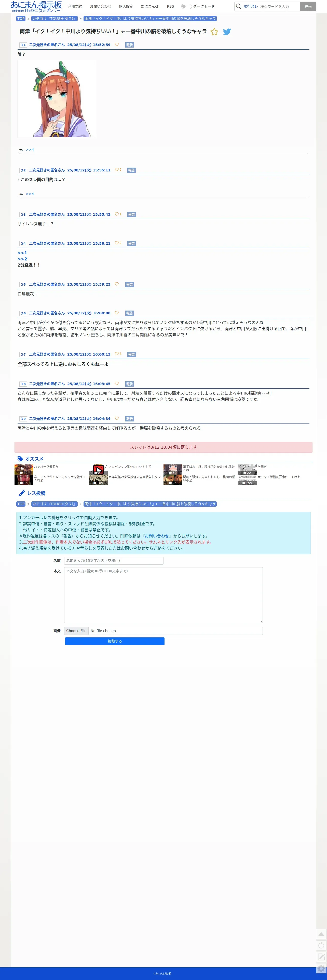The image size is (327, 980).
Task: Click the reply arrow icon under post 1
Action: (21, 150)
